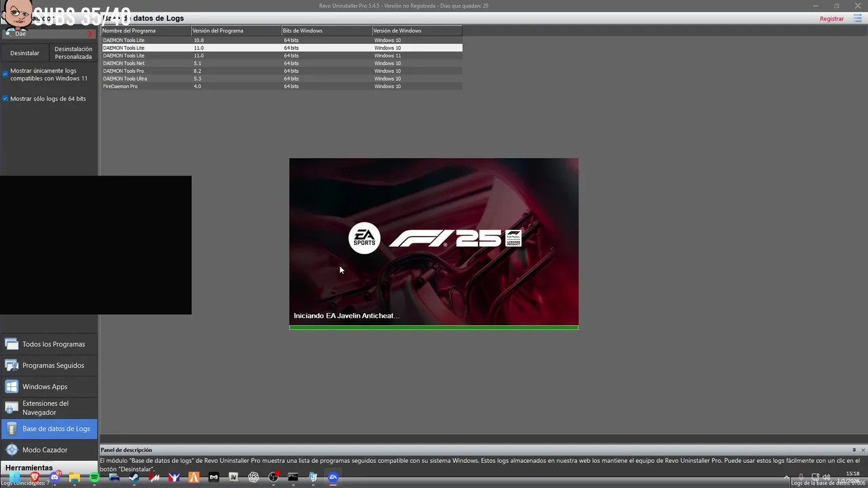This screenshot has height=488, width=868.
Task: Sort by Versión de Windows column
Action: [417, 30]
